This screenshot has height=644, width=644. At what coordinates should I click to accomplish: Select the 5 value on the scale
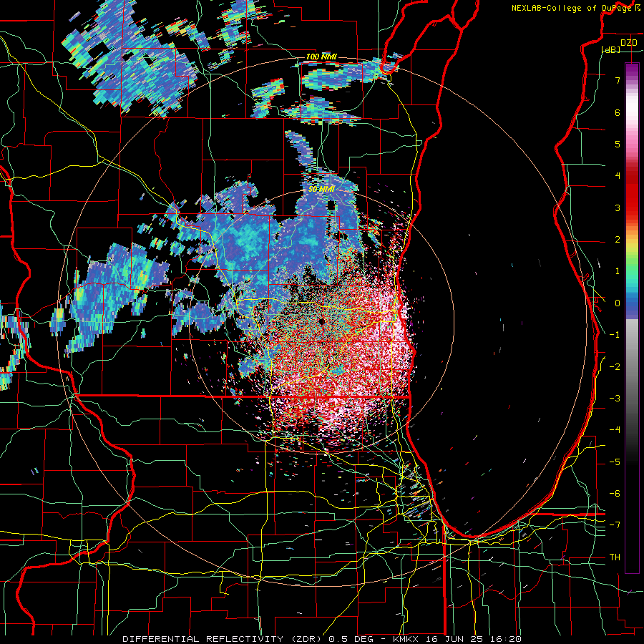pos(618,144)
